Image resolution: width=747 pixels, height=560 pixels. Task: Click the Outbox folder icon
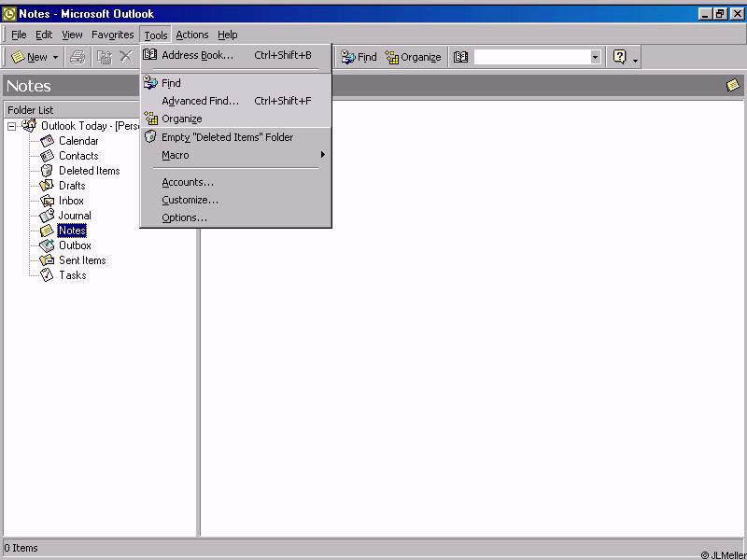tap(47, 245)
